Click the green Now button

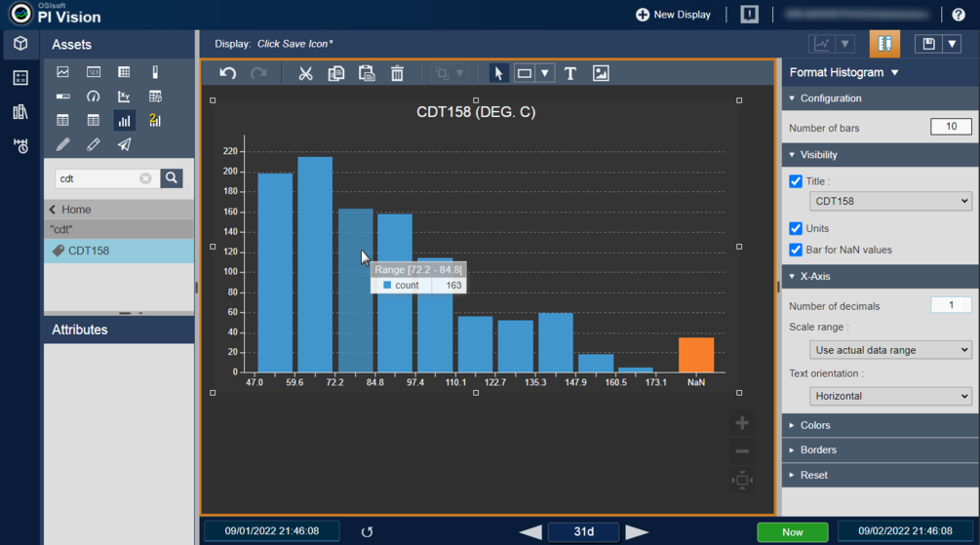(793, 532)
